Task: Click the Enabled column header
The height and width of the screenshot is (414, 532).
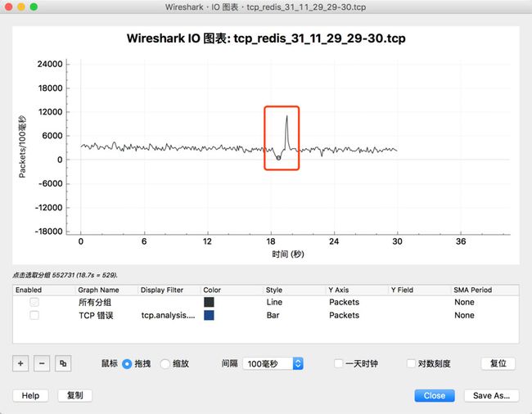Action: point(44,290)
